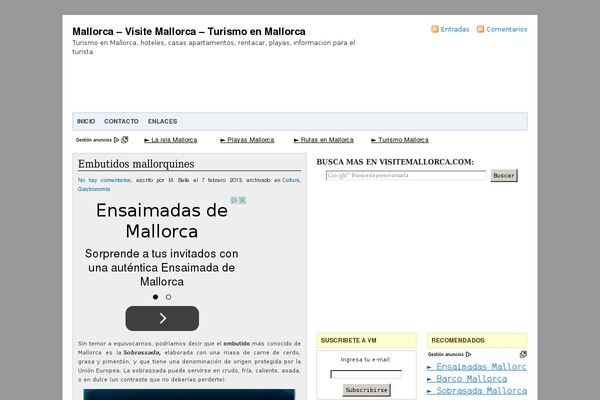Click the RECOMENDADOS heading

pyautogui.click(x=458, y=340)
